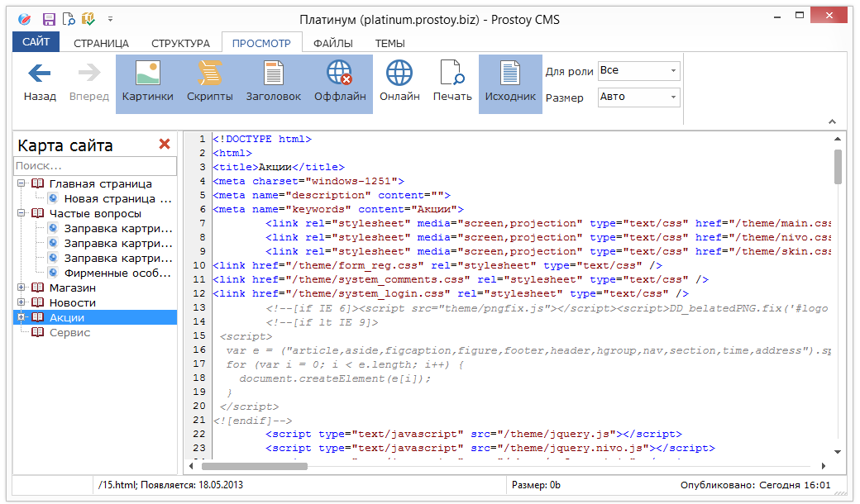Expand the selected Акции node

(x=21, y=316)
